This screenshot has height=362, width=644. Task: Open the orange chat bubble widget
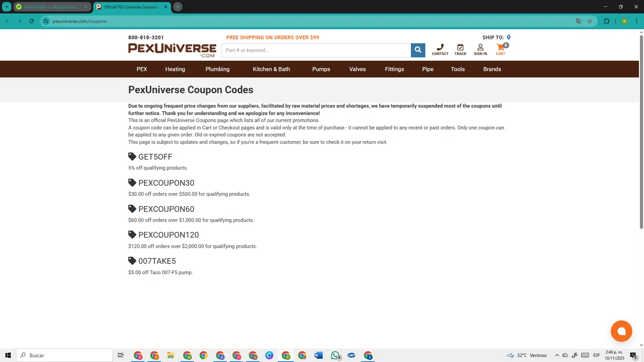tap(621, 331)
